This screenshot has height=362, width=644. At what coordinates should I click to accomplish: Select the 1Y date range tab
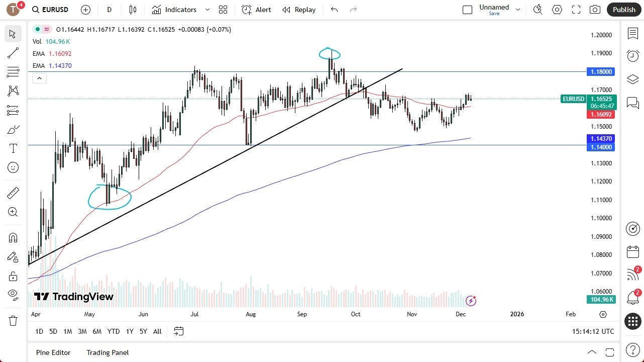click(129, 331)
